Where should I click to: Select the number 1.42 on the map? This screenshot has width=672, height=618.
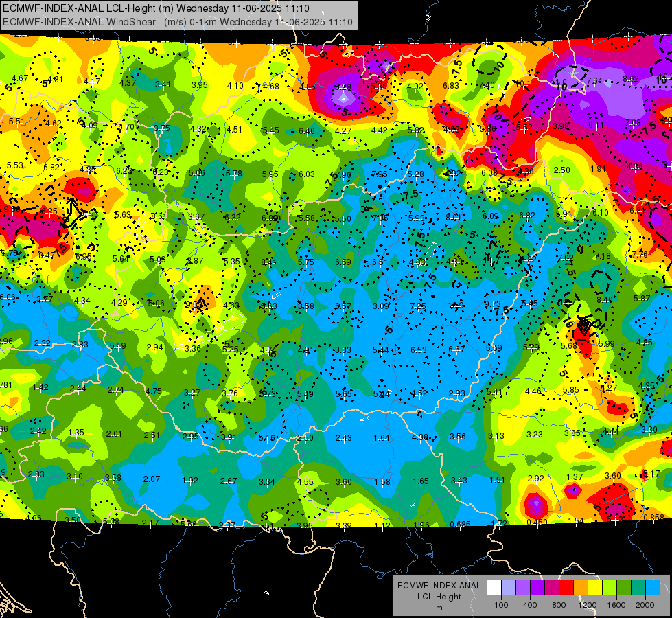40,387
